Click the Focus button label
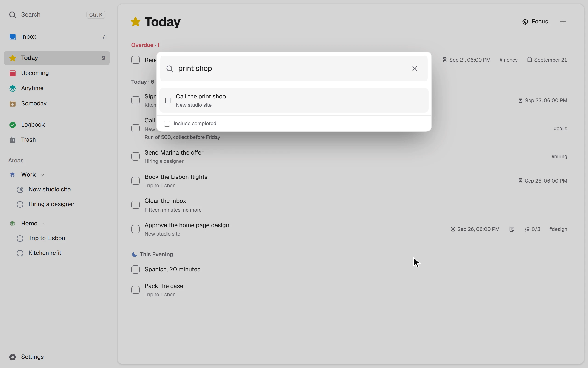588x368 pixels. tap(540, 22)
